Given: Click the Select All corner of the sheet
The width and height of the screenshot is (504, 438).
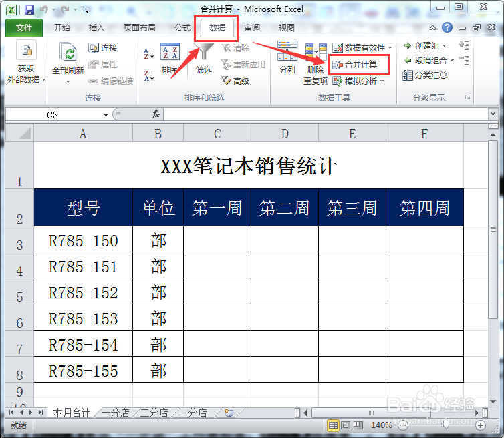Looking at the screenshot, I should [x=19, y=133].
